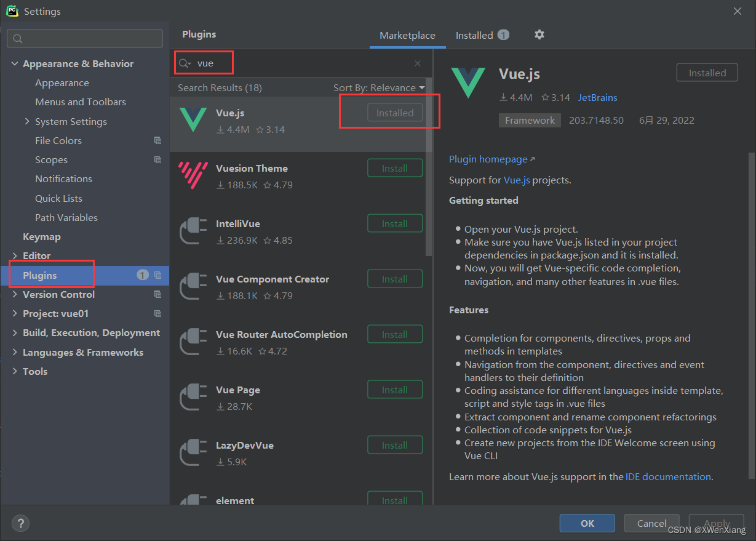
Task: Click the plugin description scrollbar
Action: click(x=751, y=315)
